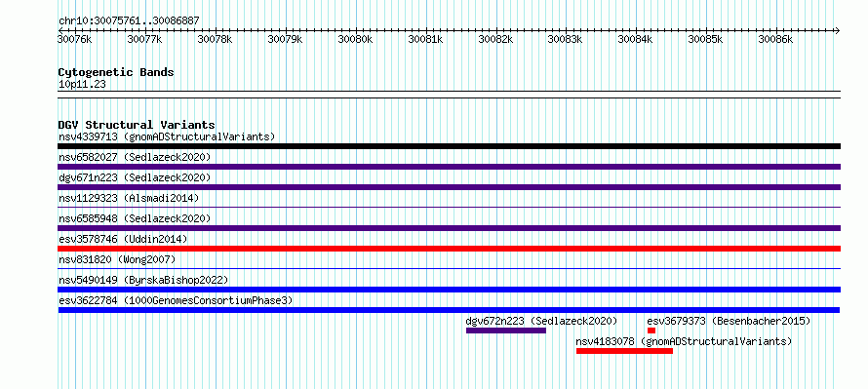Click the red nsv4183078 variant bar
This screenshot has width=868, height=389.
[x=624, y=351]
